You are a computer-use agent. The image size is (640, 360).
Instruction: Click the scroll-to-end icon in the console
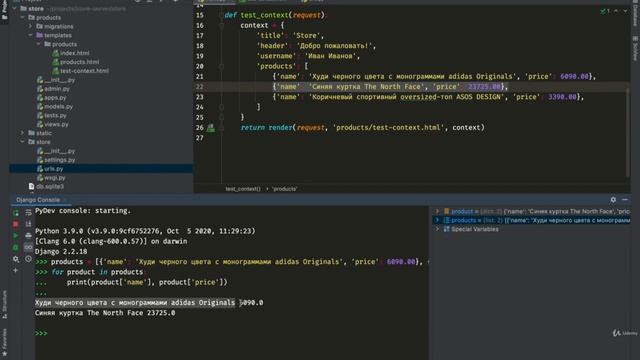[x=28, y=224]
